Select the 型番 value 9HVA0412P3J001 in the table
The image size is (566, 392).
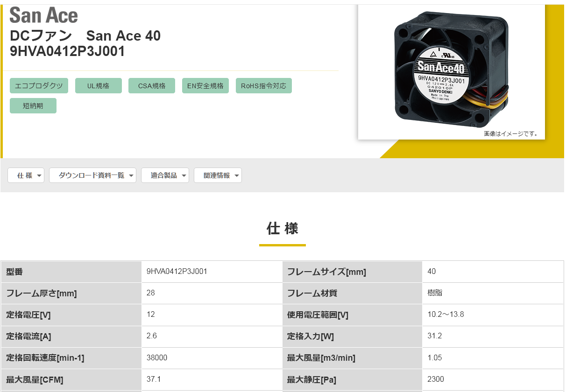pos(177,272)
